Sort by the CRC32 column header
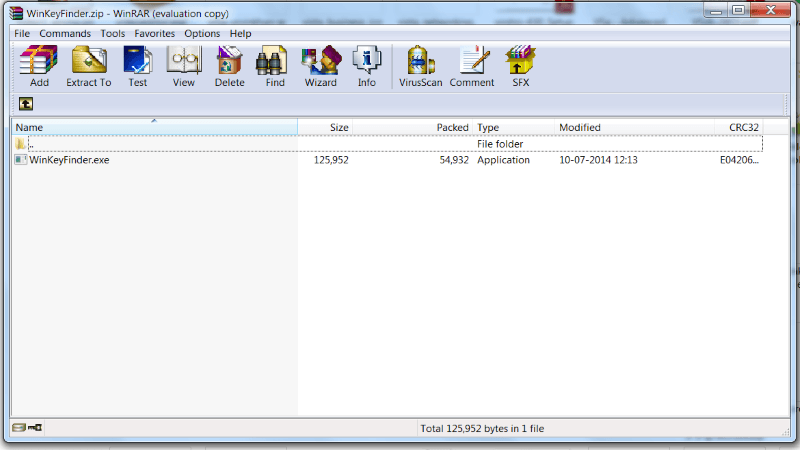 (x=738, y=127)
